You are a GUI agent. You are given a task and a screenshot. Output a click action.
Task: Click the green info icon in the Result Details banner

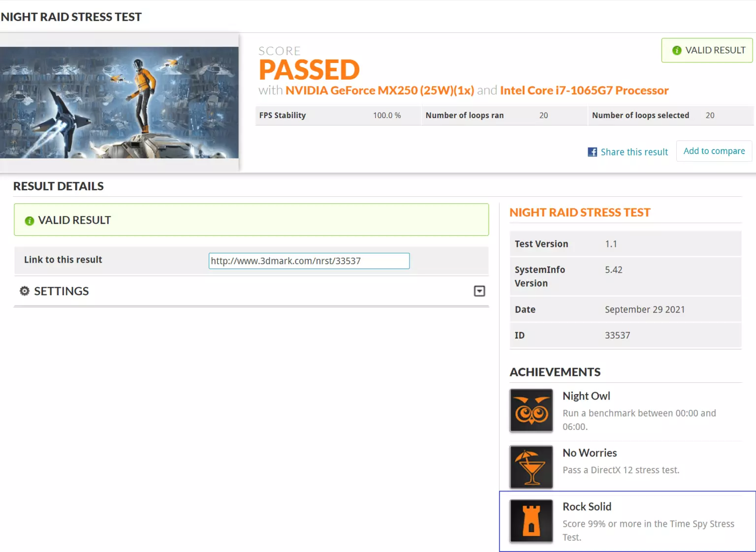tap(30, 221)
